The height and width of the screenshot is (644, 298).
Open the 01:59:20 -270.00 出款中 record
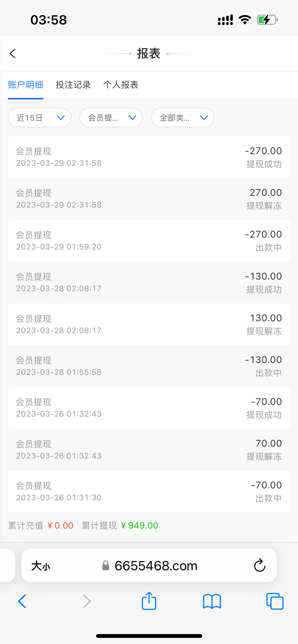[x=149, y=241]
